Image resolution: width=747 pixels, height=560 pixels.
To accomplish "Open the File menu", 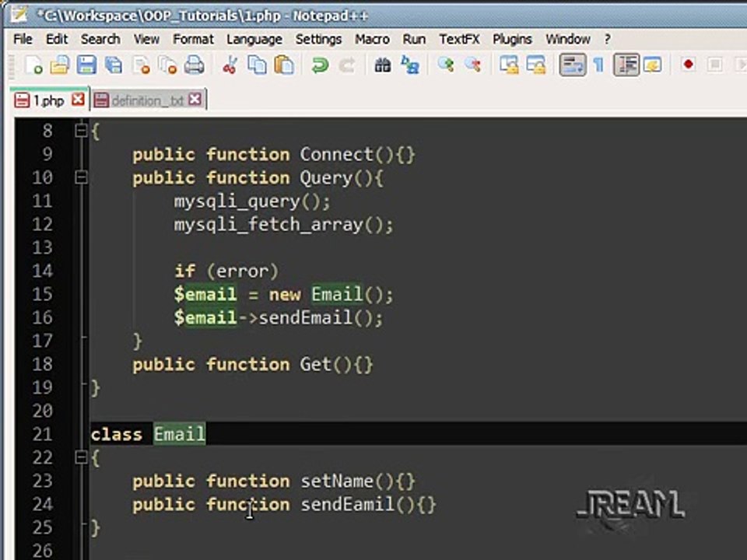I will point(23,39).
